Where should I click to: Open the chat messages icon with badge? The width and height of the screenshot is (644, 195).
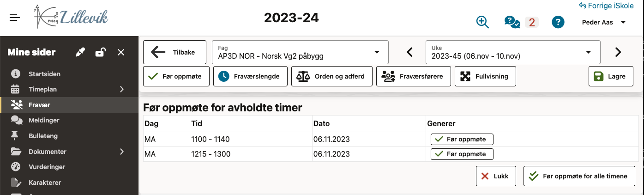(512, 22)
